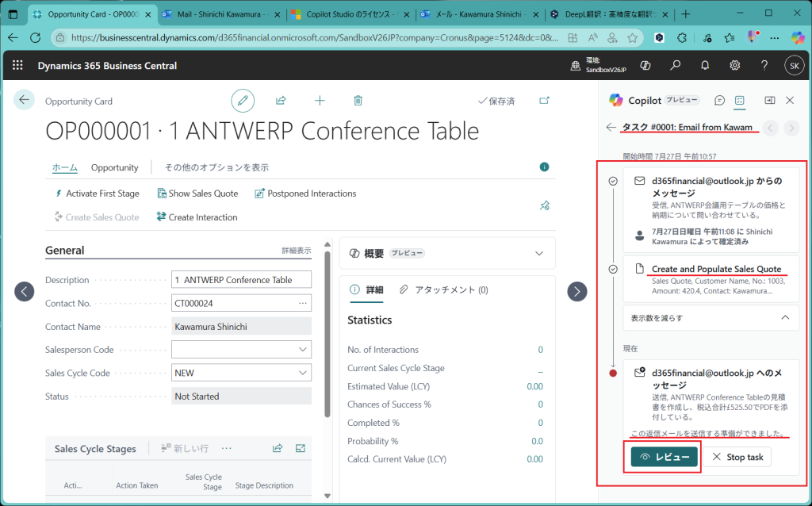Open Salesperson Code dropdown
Viewport: 812px width, 506px height.
point(303,350)
